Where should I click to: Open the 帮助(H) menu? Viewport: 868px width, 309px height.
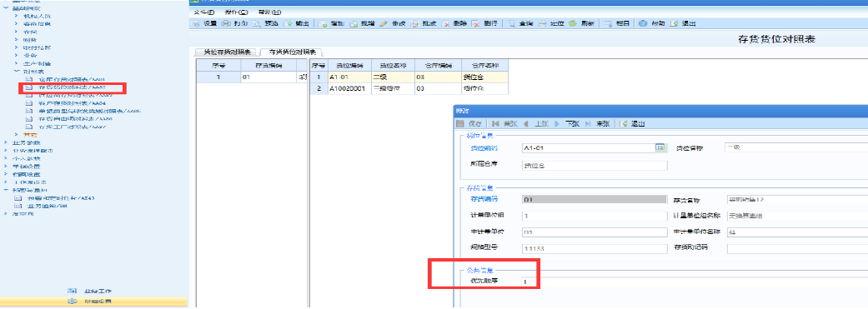coord(270,12)
